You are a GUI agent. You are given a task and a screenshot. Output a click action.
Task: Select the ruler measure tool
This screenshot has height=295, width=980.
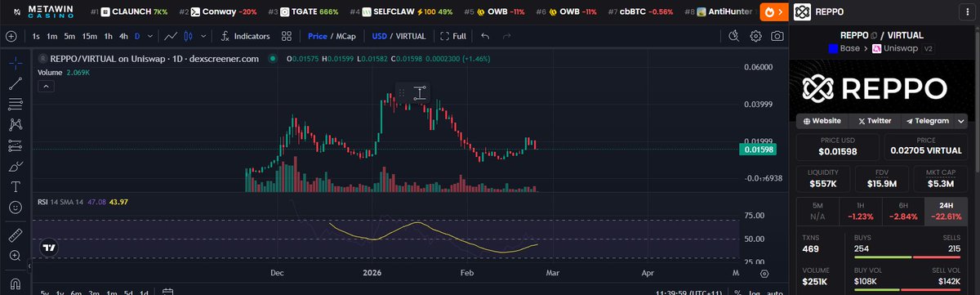(x=15, y=235)
